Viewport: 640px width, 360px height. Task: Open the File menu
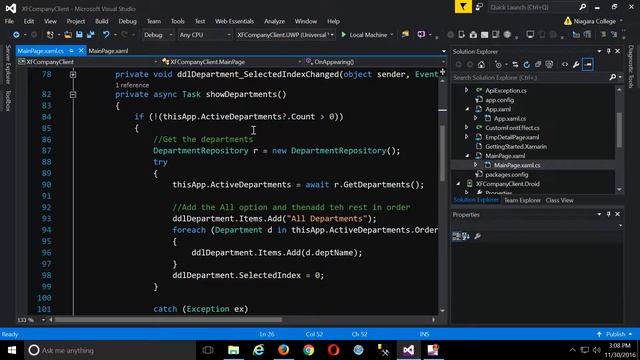pyautogui.click(x=9, y=21)
